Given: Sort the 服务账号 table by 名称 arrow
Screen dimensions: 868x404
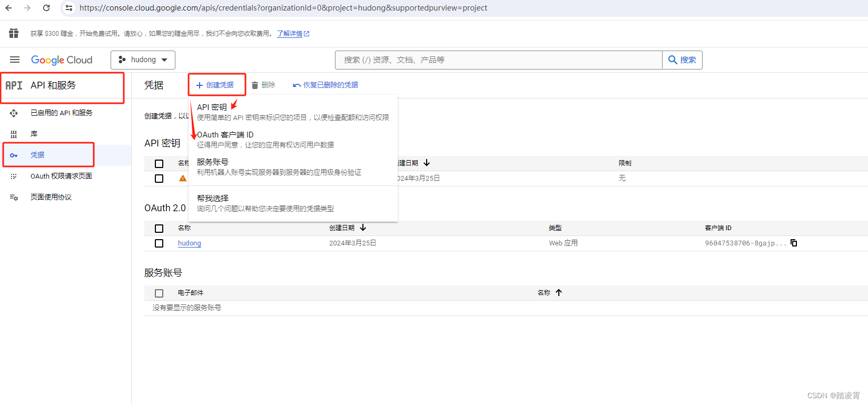Looking at the screenshot, I should click(559, 292).
